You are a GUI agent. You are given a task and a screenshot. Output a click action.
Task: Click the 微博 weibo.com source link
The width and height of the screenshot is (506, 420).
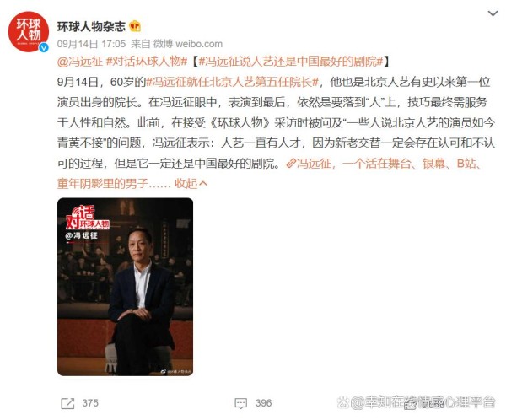pyautogui.click(x=188, y=44)
